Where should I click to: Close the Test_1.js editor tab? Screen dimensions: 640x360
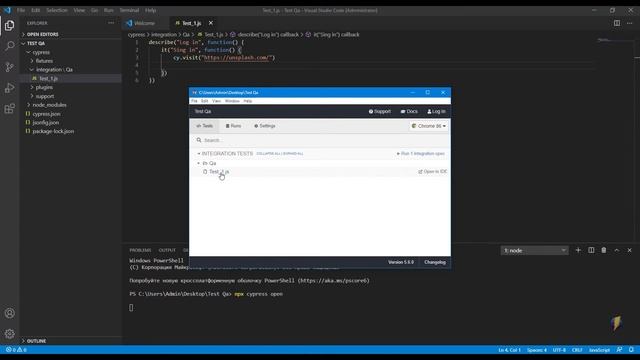211,23
